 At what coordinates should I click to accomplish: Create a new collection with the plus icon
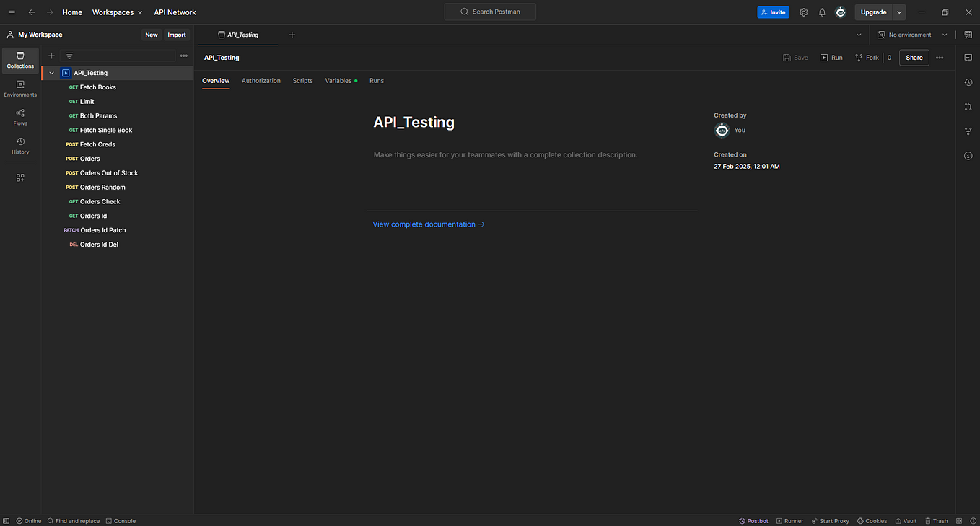pyautogui.click(x=51, y=56)
